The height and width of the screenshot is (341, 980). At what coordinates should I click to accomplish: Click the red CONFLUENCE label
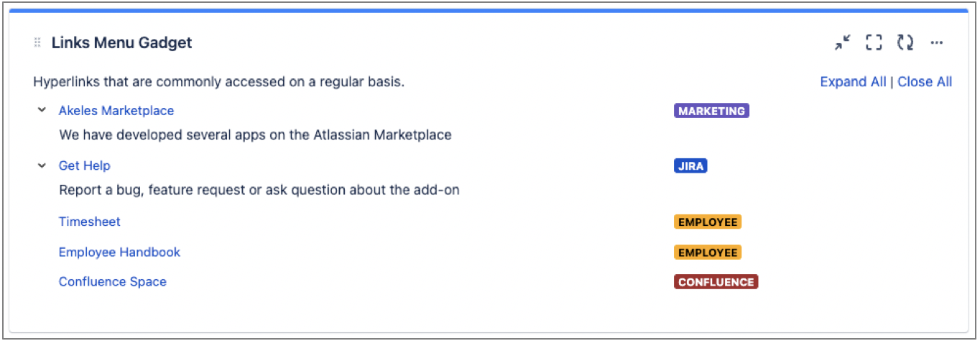[x=716, y=282]
